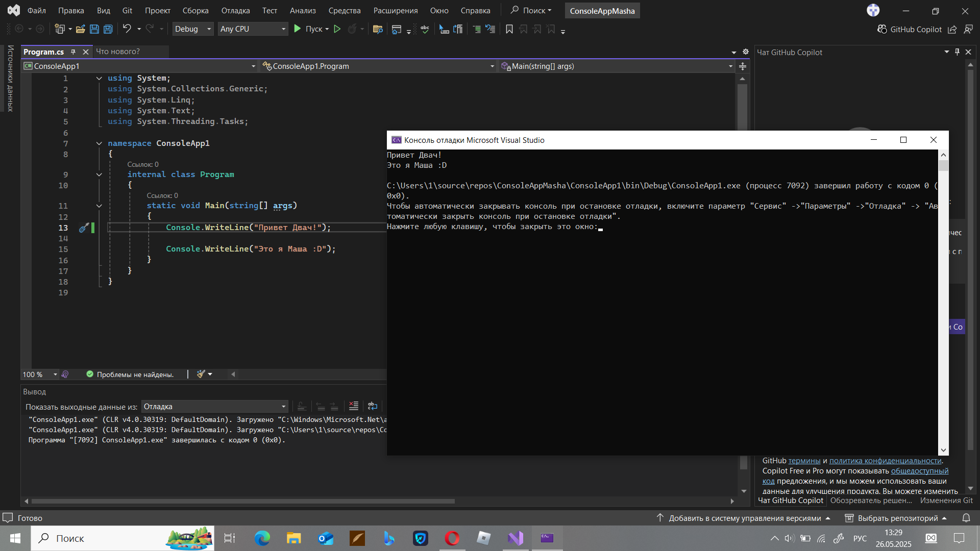Uncomment the selected lines
The width and height of the screenshot is (980, 551).
(491, 29)
